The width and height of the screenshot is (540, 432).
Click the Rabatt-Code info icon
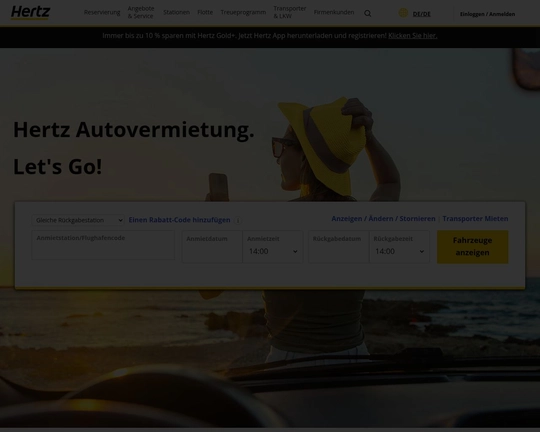pyautogui.click(x=238, y=220)
